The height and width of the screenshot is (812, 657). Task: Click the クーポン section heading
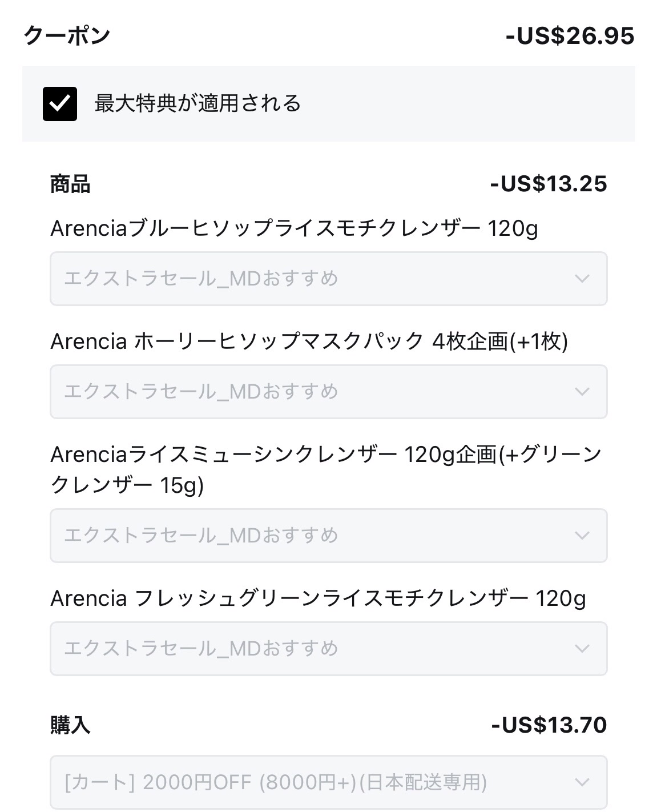(67, 36)
